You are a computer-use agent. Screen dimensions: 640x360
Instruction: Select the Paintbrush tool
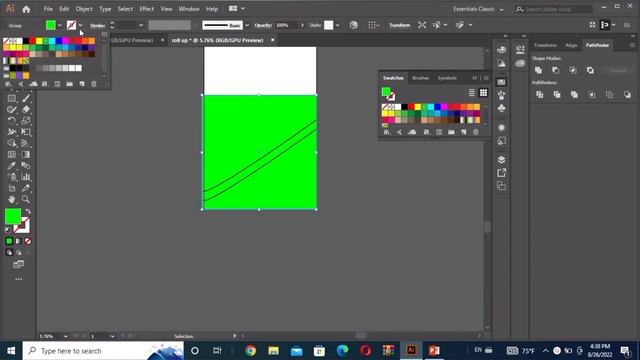pyautogui.click(x=26, y=98)
